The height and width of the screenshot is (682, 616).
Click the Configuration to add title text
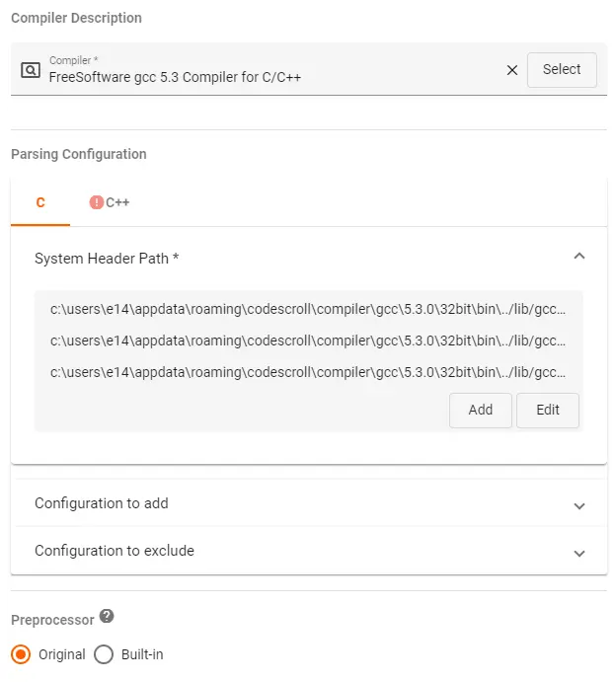(x=102, y=503)
